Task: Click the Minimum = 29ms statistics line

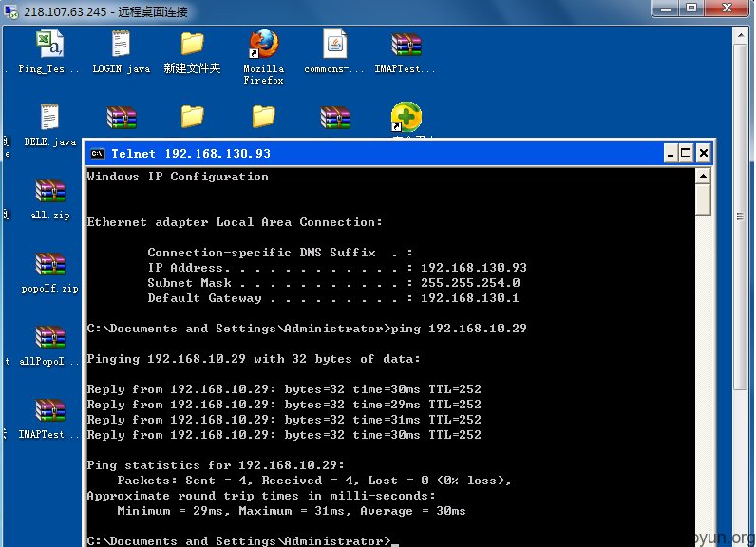Action: pos(292,511)
